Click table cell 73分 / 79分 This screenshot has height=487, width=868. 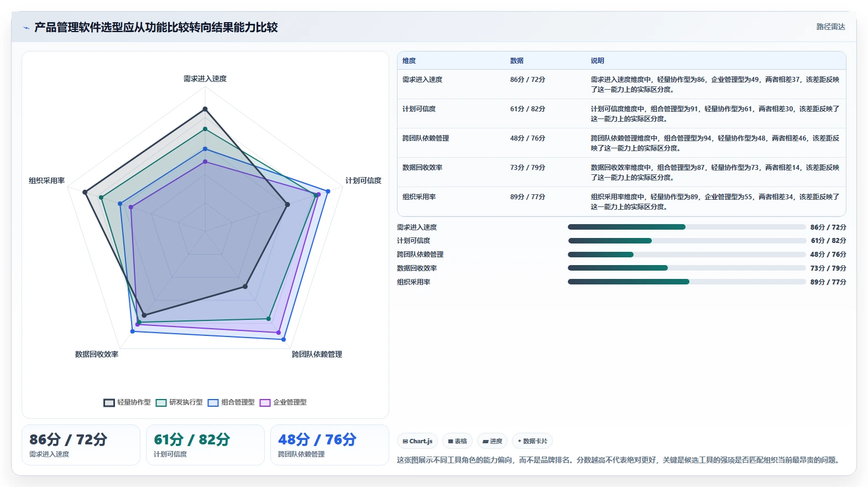click(527, 168)
